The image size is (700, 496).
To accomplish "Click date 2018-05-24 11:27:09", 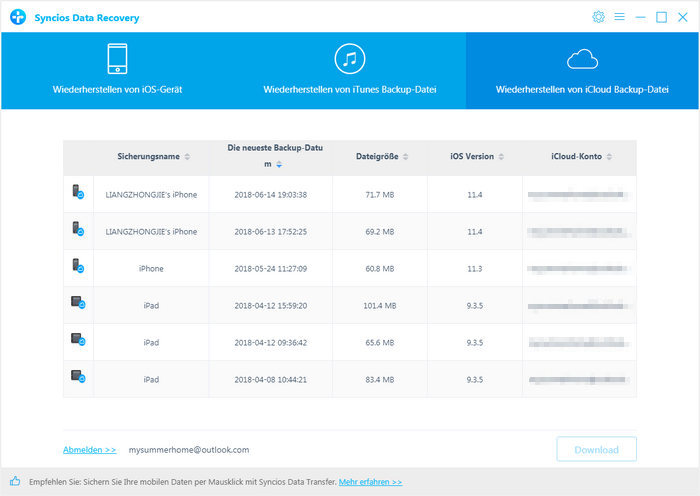I will [271, 269].
